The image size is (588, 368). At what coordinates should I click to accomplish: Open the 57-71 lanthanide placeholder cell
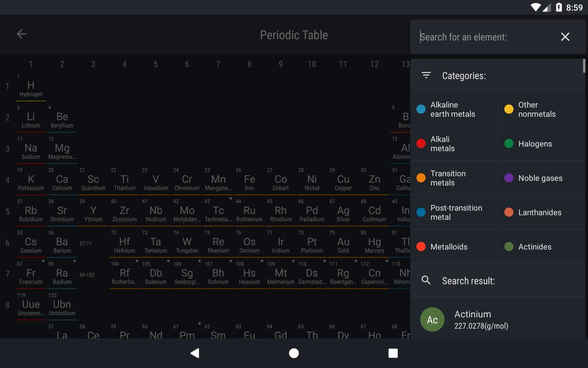(x=93, y=244)
